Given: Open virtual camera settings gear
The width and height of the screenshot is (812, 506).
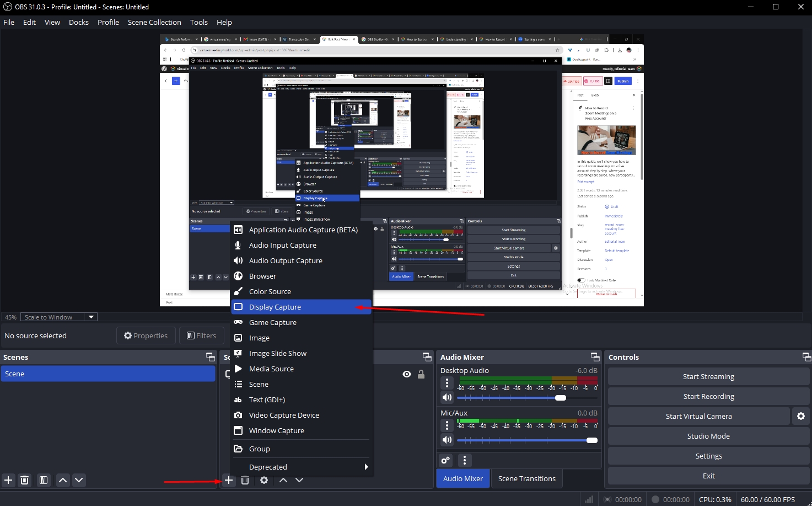Looking at the screenshot, I should [x=801, y=416].
